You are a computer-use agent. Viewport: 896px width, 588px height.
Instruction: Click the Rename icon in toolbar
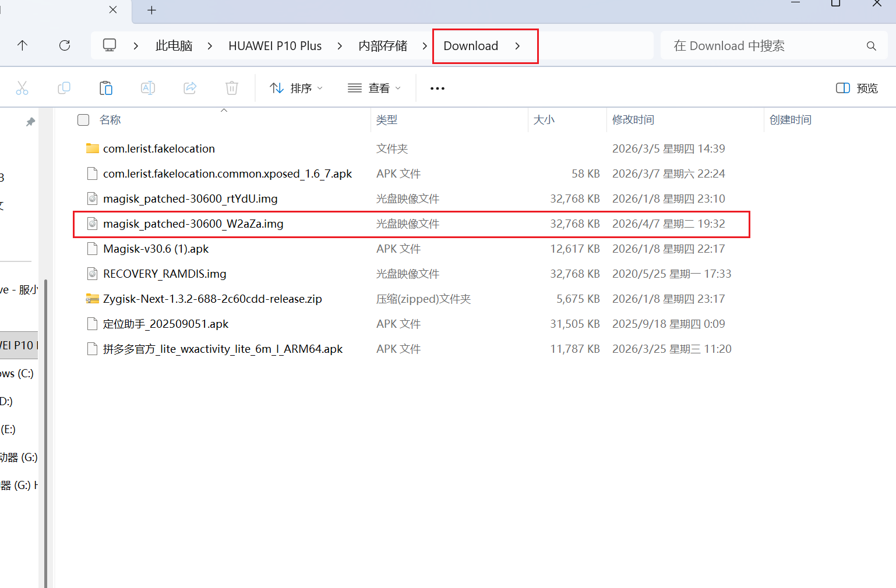148,88
